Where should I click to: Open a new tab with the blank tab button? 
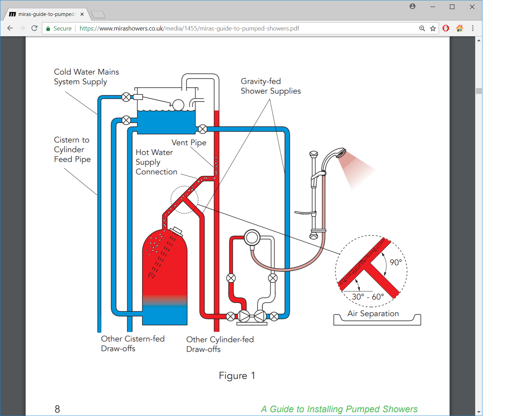98,15
